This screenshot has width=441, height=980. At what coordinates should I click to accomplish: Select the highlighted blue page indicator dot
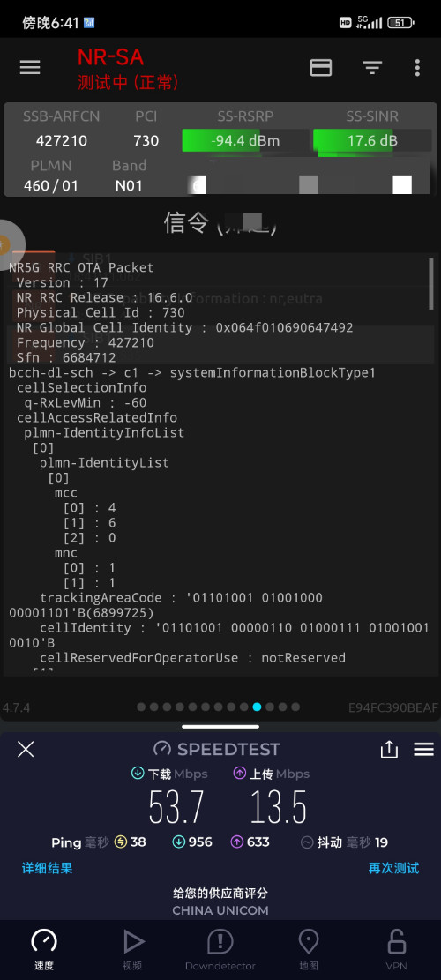point(257,707)
